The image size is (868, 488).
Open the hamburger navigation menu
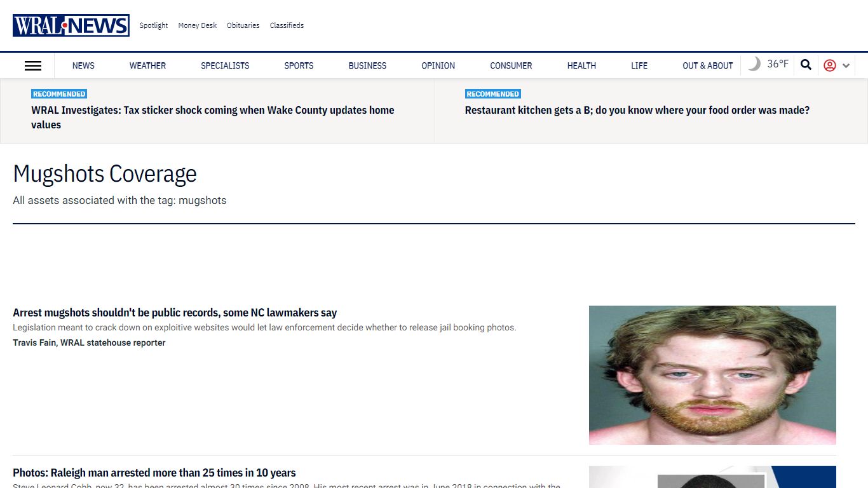pyautogui.click(x=32, y=65)
